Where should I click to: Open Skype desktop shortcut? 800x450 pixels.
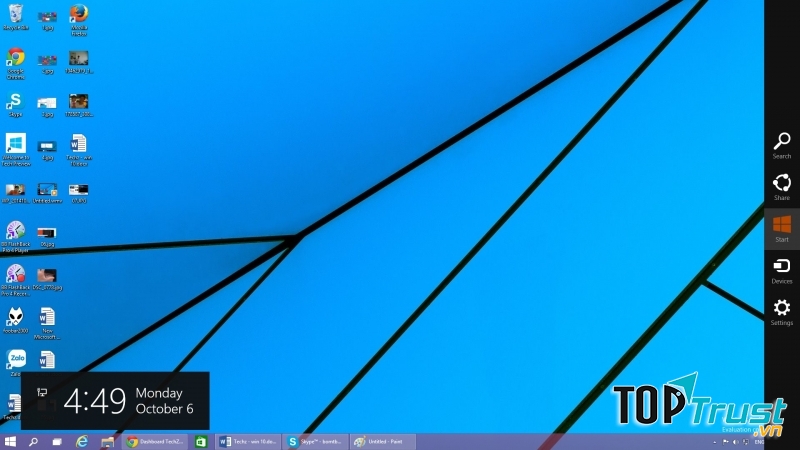coord(15,103)
